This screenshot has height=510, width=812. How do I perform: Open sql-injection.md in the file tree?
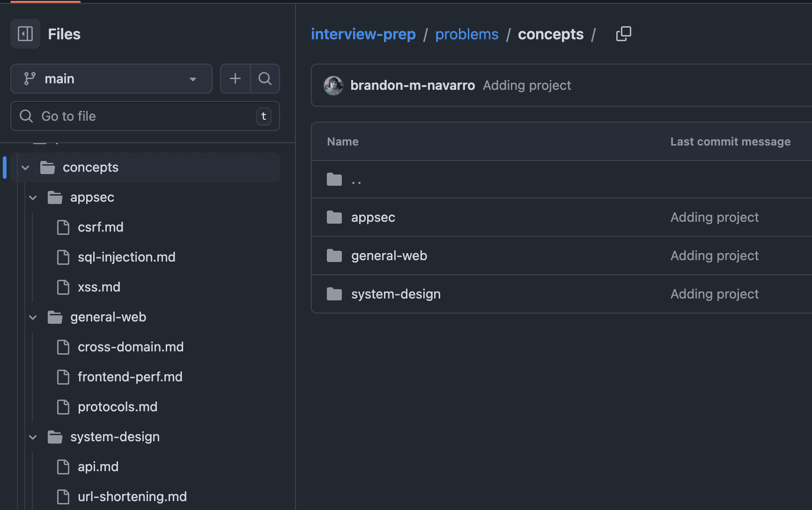126,257
